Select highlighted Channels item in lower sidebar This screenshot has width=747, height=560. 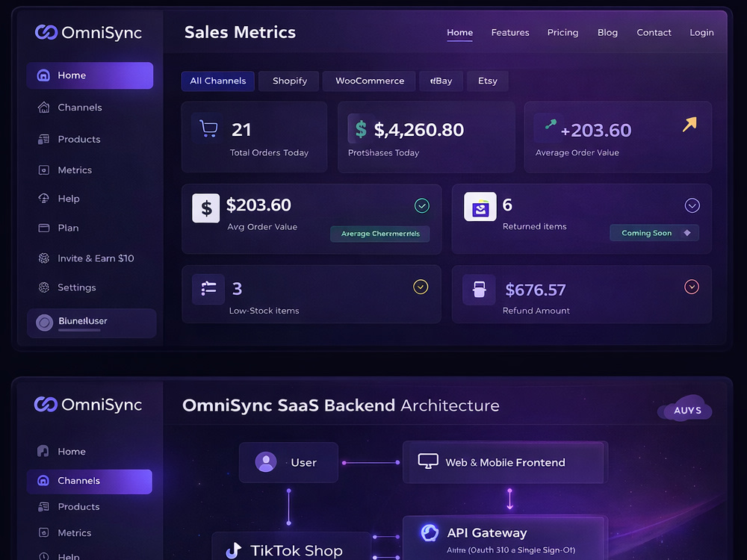[90, 481]
